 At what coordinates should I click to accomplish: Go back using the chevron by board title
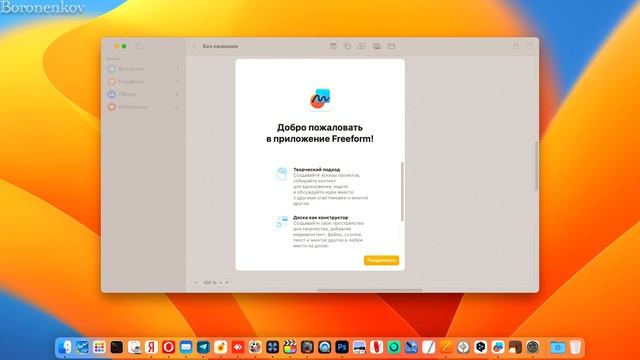coord(194,46)
